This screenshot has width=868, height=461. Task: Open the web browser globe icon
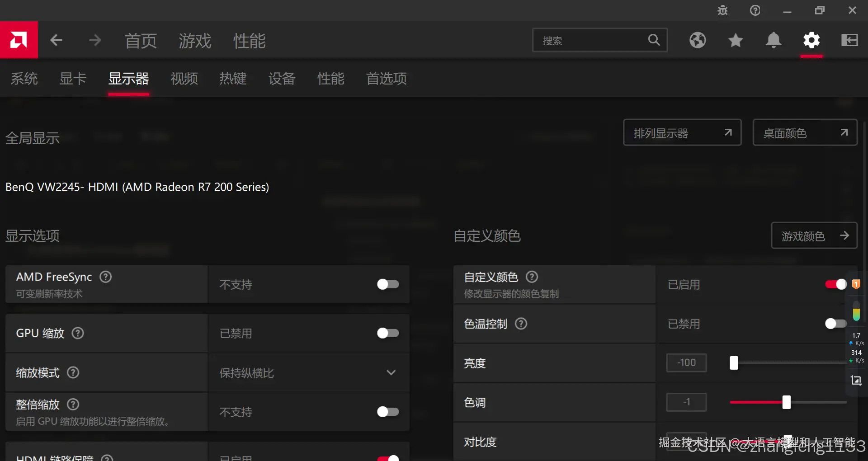point(698,40)
